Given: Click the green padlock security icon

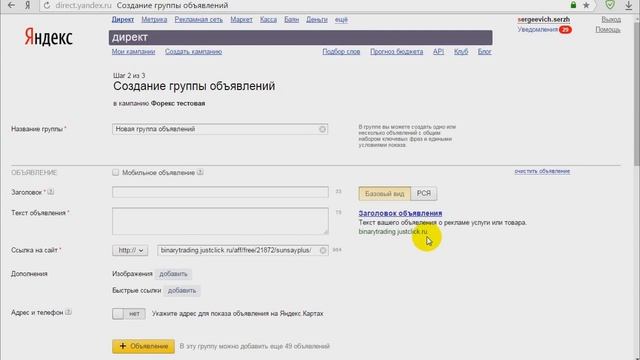Looking at the screenshot, I should pos(573,5).
